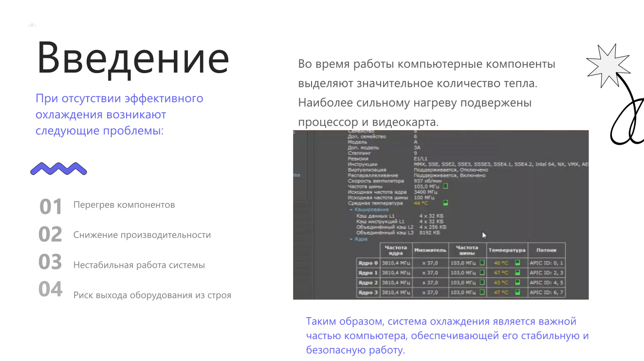The height and width of the screenshot is (361, 644).
Task: Click the bus frequency gauge icon in Ядро 1 row
Action: (x=482, y=273)
